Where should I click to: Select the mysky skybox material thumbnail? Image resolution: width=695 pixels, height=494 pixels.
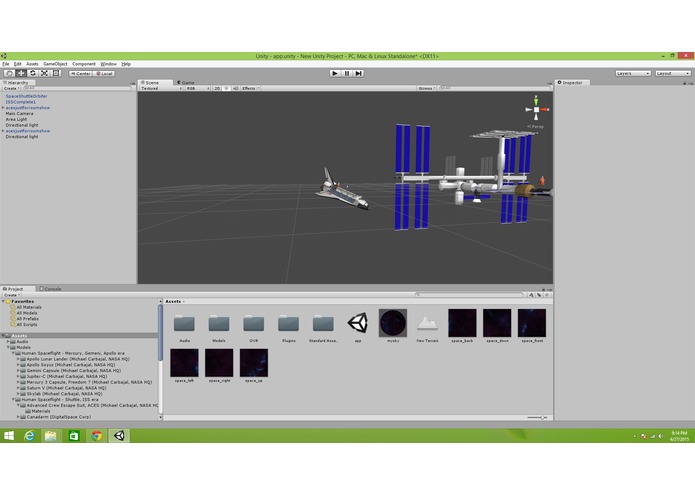tap(393, 323)
